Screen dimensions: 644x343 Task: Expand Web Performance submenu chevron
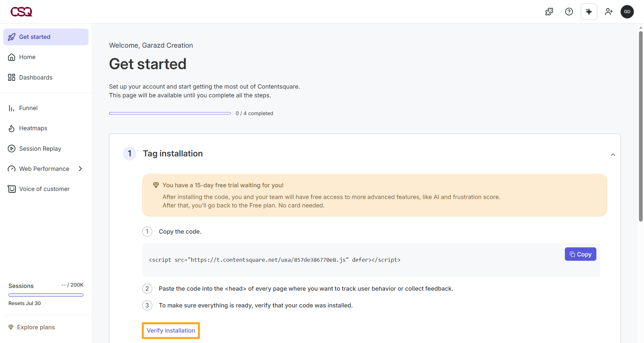pyautogui.click(x=80, y=169)
